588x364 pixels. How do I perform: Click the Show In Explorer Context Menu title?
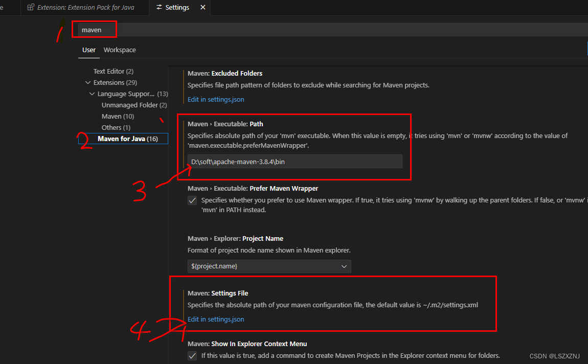point(247,344)
